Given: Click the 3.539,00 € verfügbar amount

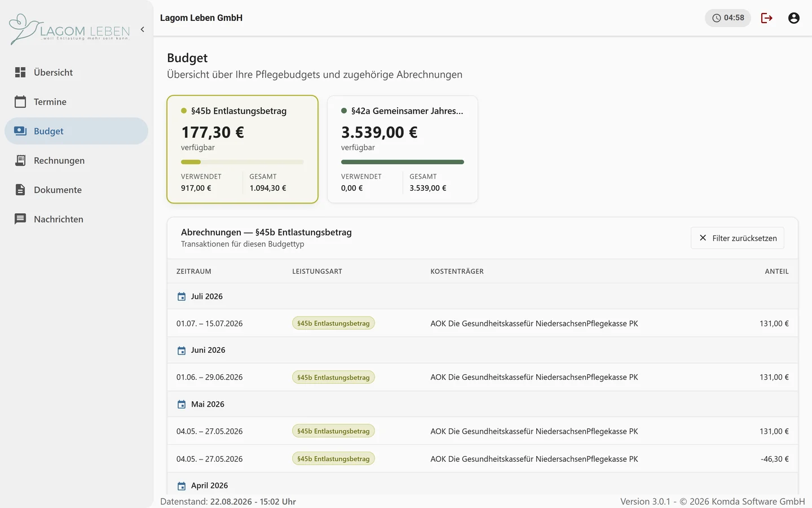Looking at the screenshot, I should (x=379, y=132).
